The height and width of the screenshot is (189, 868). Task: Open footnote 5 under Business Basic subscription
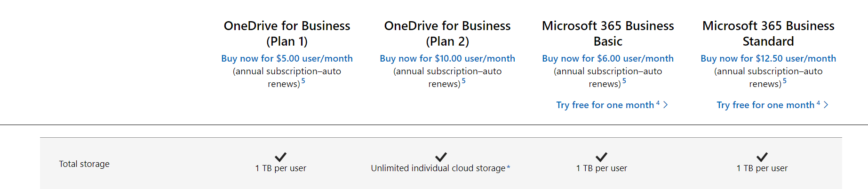pyautogui.click(x=624, y=81)
